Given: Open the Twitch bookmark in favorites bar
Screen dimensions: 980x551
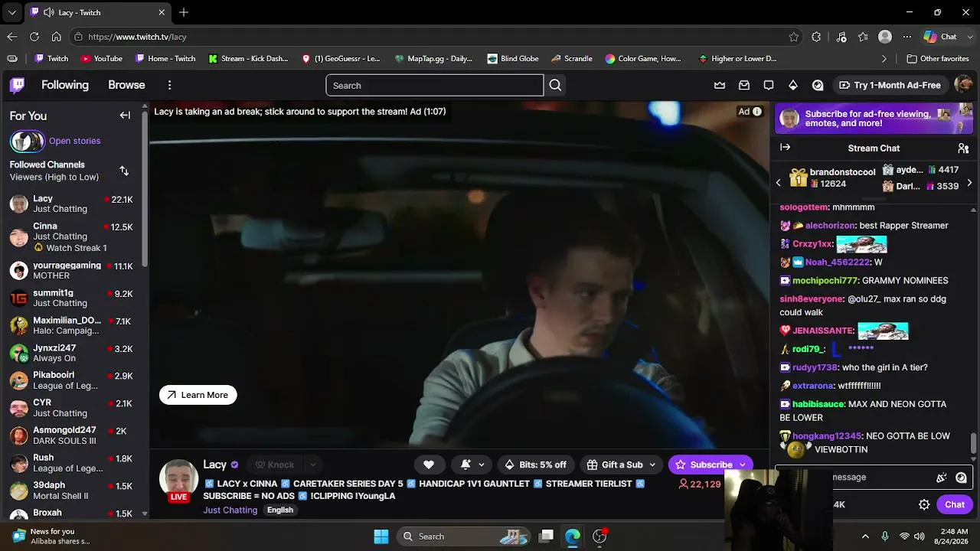Looking at the screenshot, I should click(51, 59).
